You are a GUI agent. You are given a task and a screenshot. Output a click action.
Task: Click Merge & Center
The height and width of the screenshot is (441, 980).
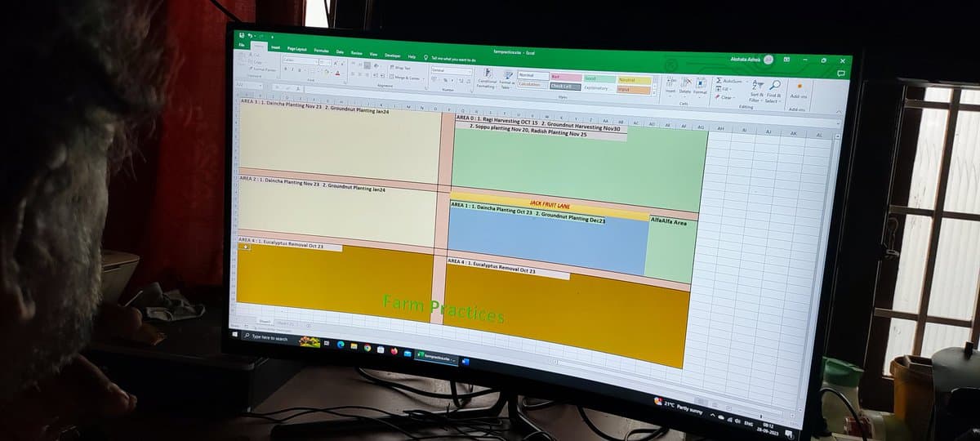403,78
